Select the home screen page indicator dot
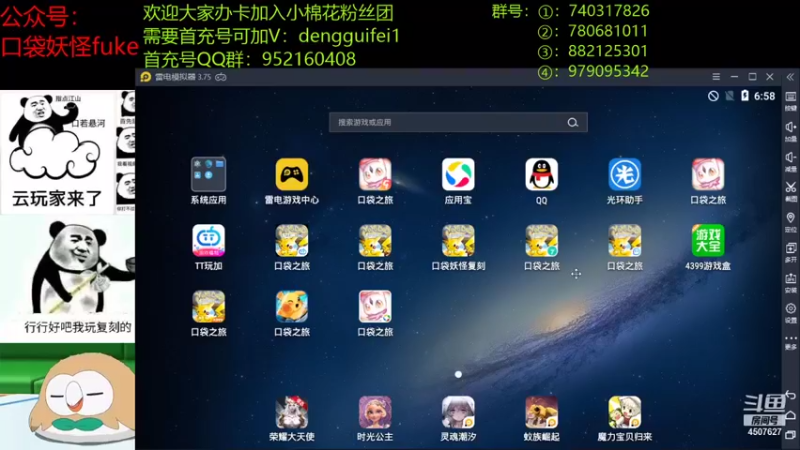The image size is (800, 450). [x=458, y=374]
